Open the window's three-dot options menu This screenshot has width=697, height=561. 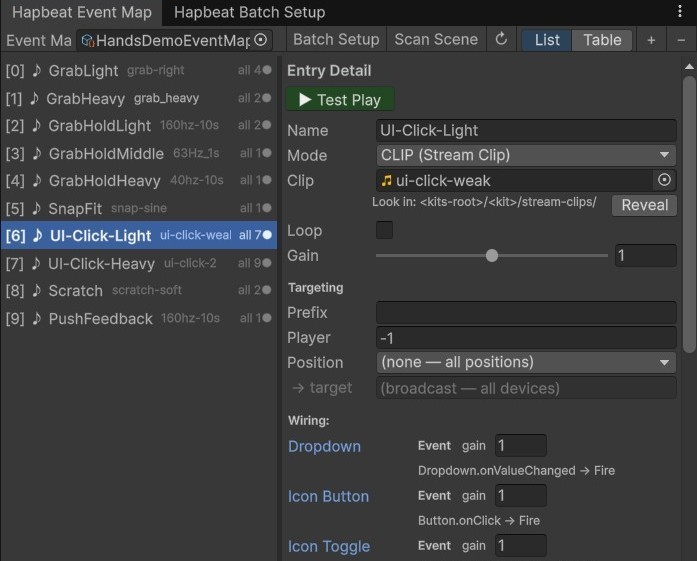click(680, 11)
